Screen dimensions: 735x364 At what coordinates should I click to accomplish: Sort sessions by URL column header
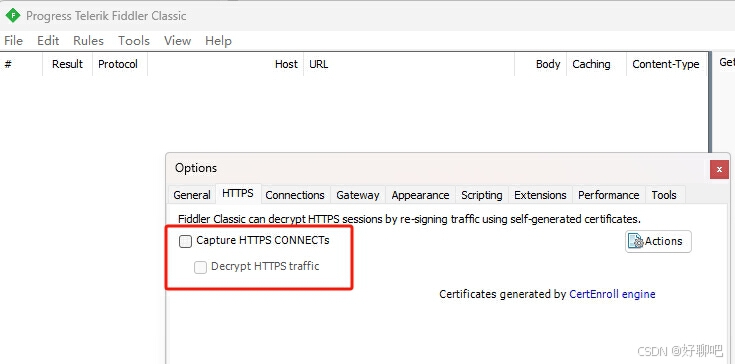(x=409, y=64)
